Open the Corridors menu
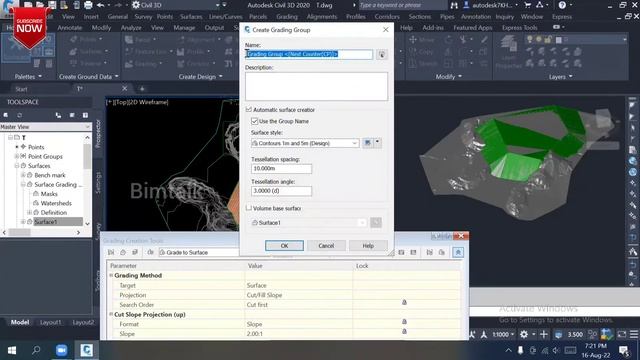This screenshot has width=640, height=360. [x=387, y=17]
